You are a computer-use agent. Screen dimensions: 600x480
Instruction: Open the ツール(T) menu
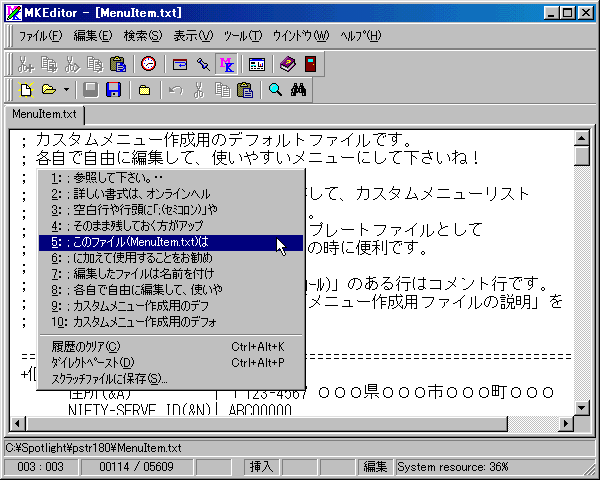(243, 36)
